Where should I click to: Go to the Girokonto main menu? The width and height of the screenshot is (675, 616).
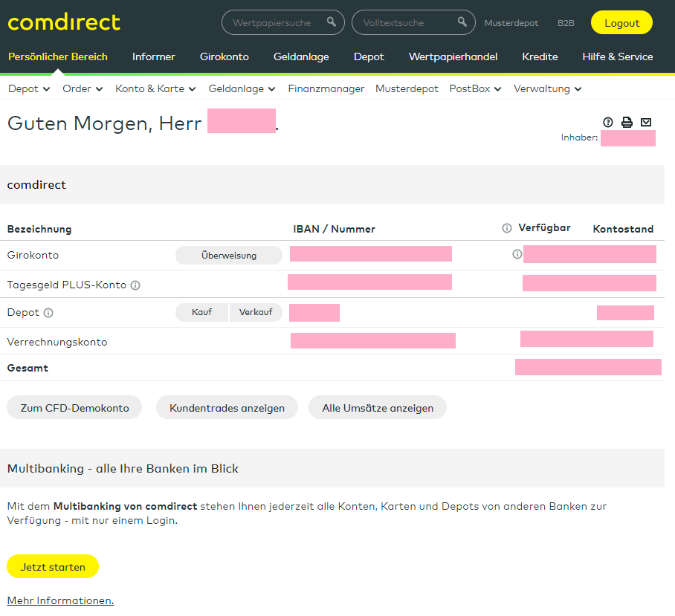[x=225, y=56]
